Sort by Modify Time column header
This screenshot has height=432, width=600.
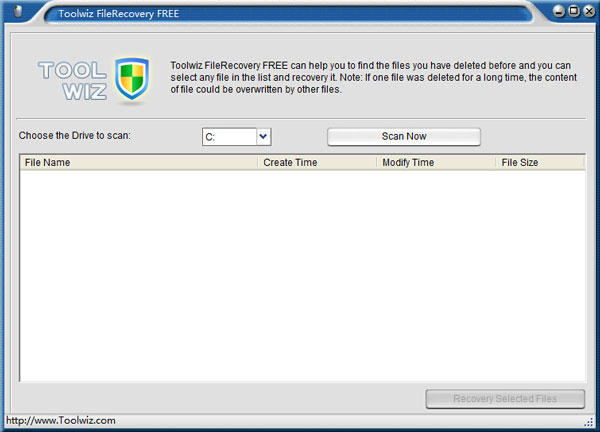coord(436,163)
